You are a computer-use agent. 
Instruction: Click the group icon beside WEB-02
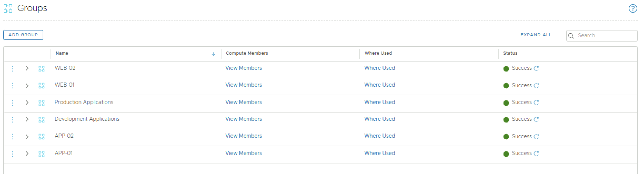[42, 69]
